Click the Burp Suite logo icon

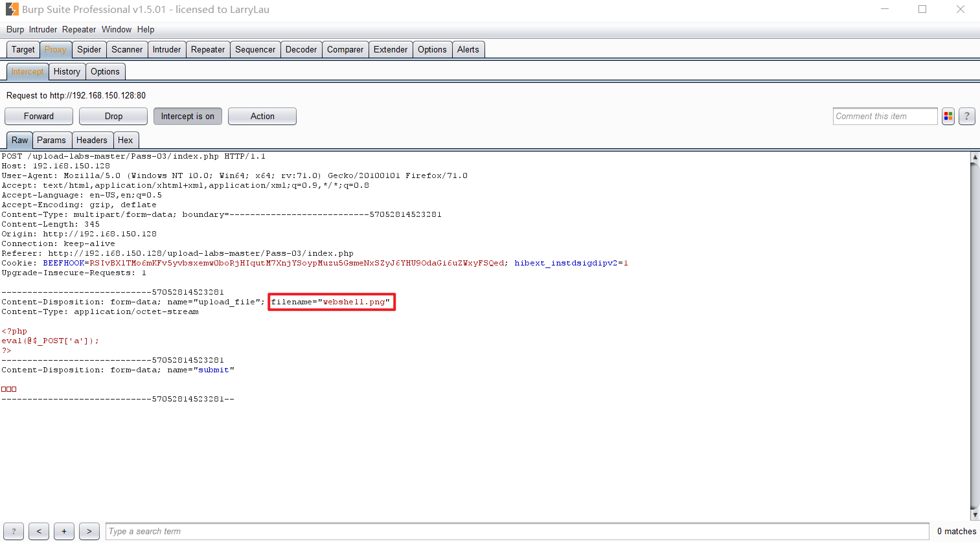pos(12,9)
